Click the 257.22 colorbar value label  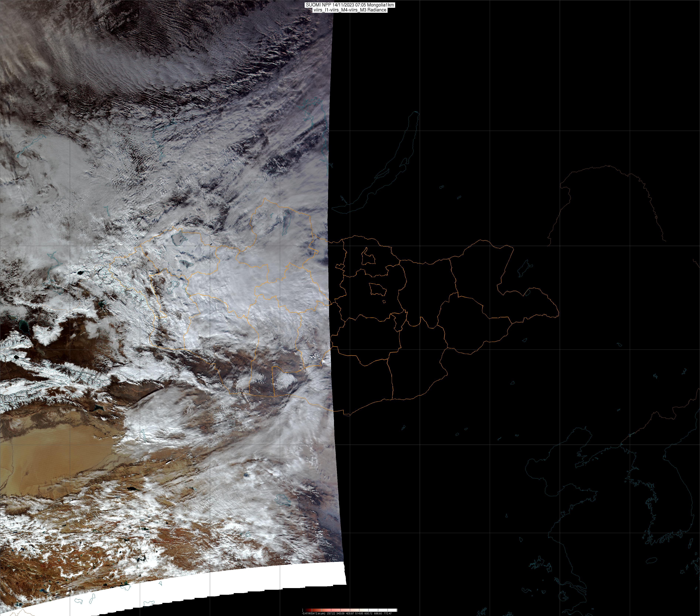[x=331, y=613]
